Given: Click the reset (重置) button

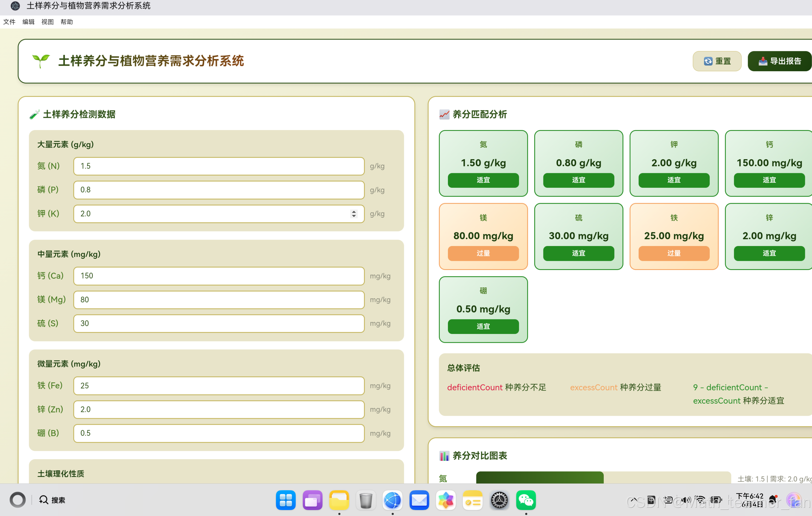Looking at the screenshot, I should [x=716, y=61].
